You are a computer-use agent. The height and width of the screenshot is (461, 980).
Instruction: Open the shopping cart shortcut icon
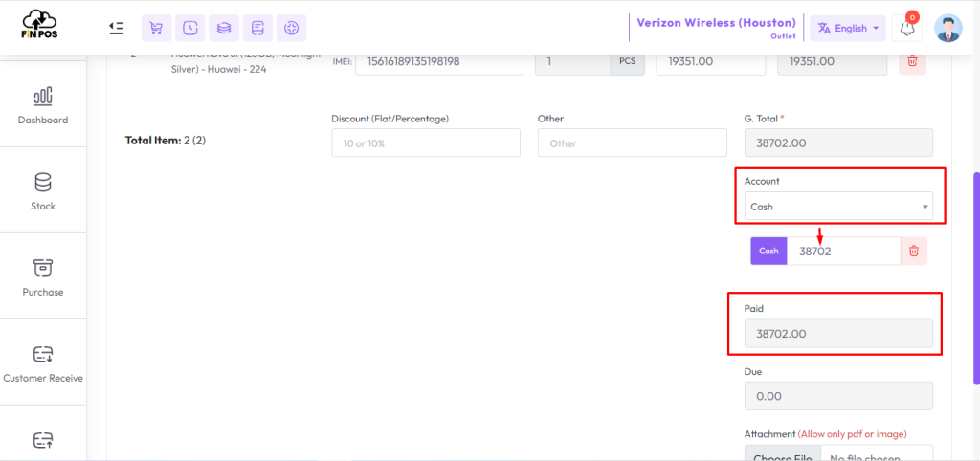coord(156,28)
